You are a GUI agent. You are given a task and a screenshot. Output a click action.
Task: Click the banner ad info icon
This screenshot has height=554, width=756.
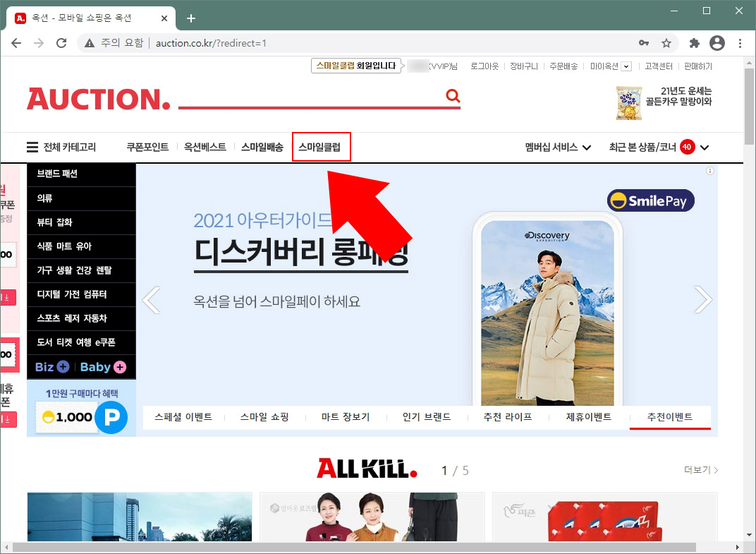[709, 171]
